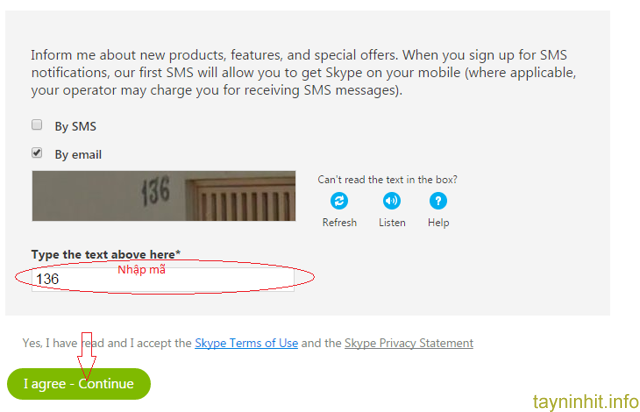640x412 pixels.
Task: Click the "By email" label text
Action: click(78, 155)
